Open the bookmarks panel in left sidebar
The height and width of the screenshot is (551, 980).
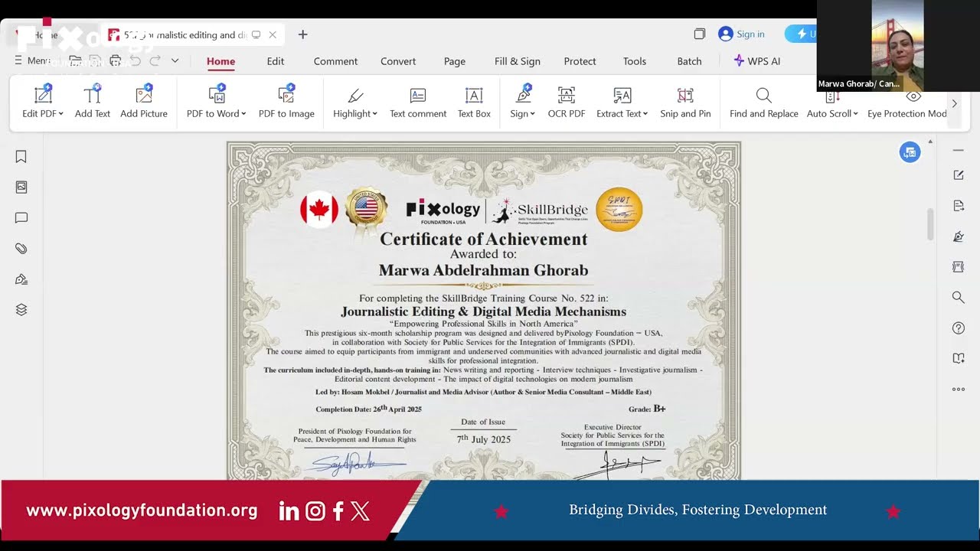point(21,156)
